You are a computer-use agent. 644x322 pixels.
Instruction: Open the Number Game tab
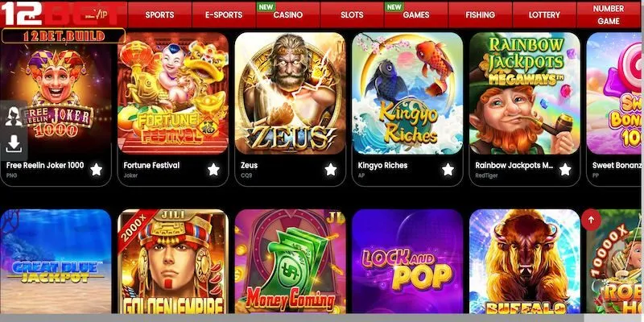[609, 14]
